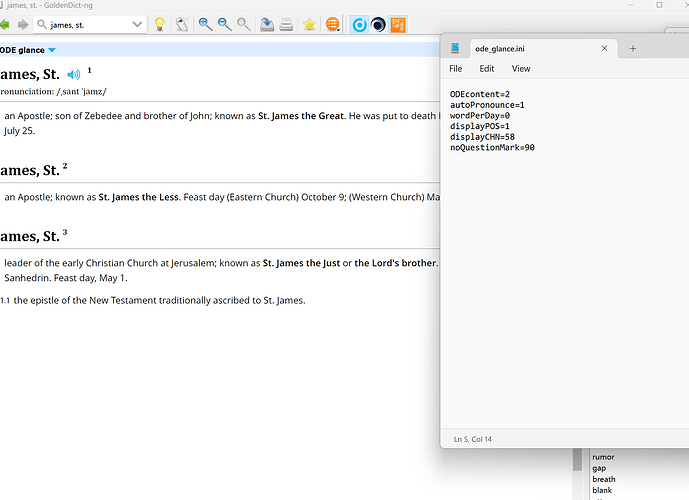Screen dimensions: 689x500
Task: Open the View menu in Notepad
Action: pyautogui.click(x=521, y=69)
